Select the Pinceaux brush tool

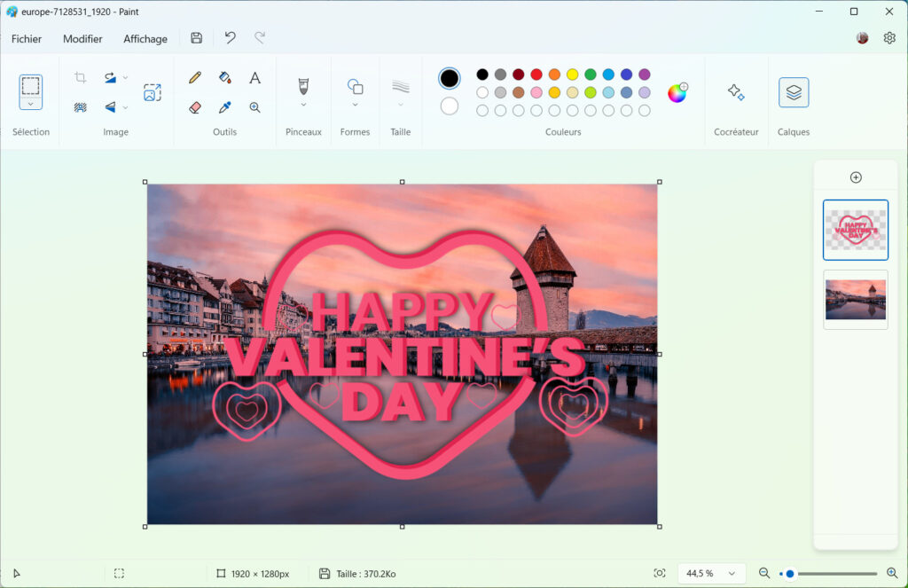point(303,86)
